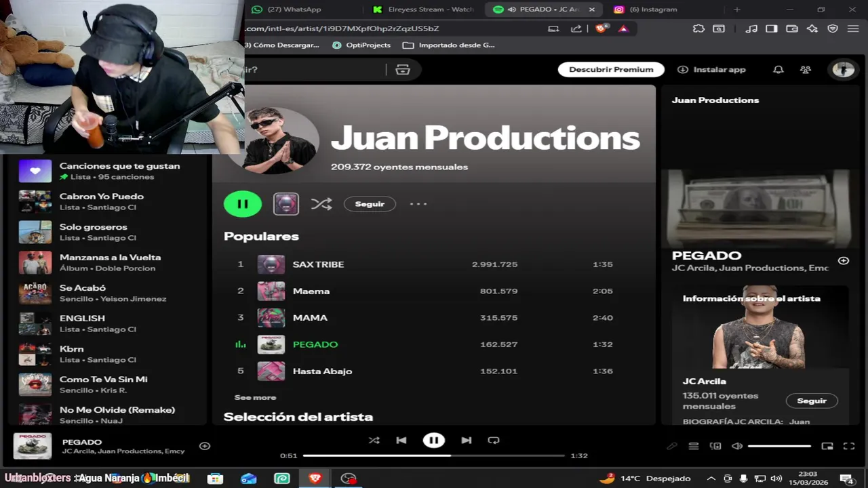The image size is (868, 488).
Task: Follow JC Arcila with Seguir button
Action: (812, 401)
